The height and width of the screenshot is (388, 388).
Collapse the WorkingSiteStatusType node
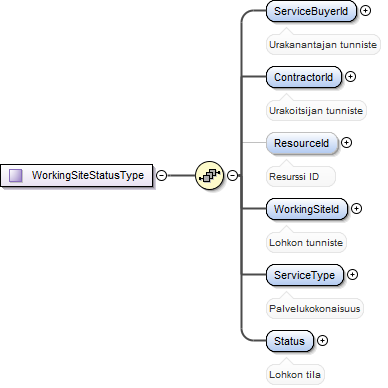tap(162, 175)
